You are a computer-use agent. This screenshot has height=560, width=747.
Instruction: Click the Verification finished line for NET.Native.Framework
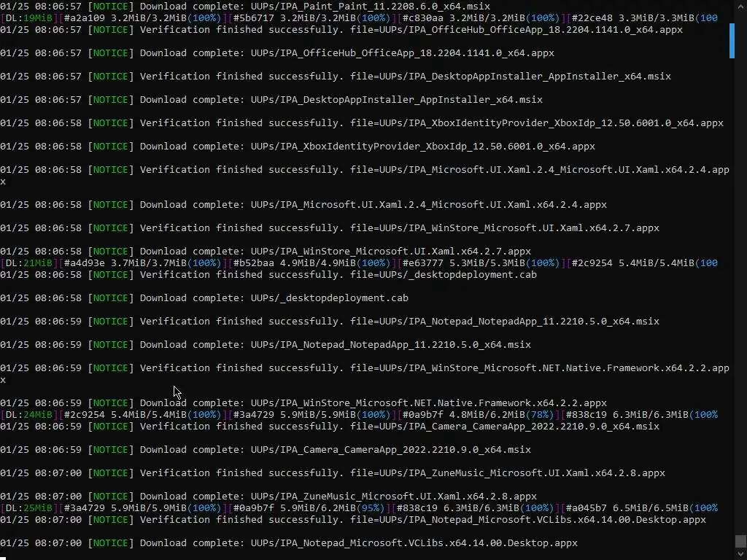click(365, 374)
